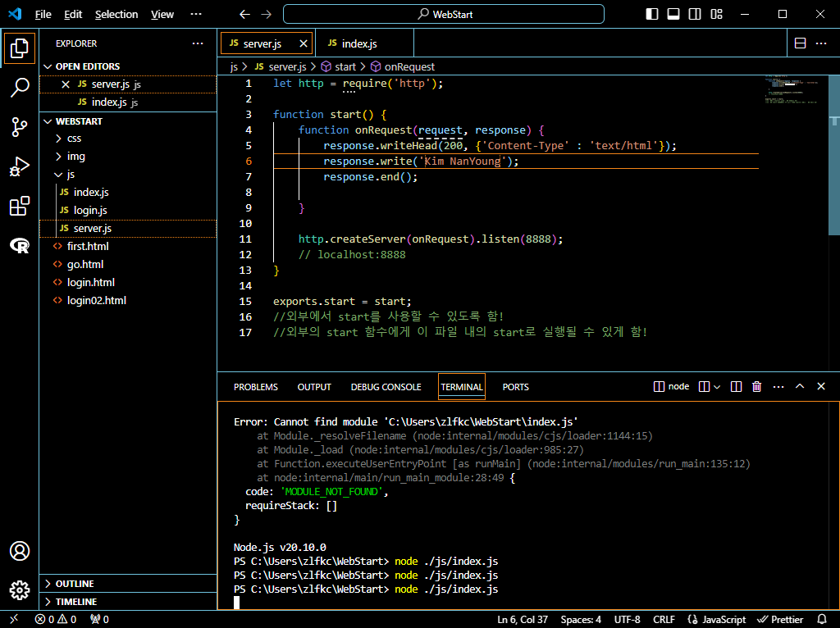This screenshot has width=840, height=628.
Task: Expand the Outline section
Action: coord(128,584)
